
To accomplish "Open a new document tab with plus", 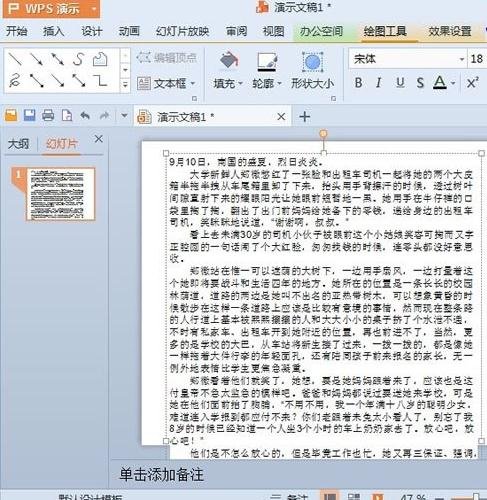I will click(304, 117).
